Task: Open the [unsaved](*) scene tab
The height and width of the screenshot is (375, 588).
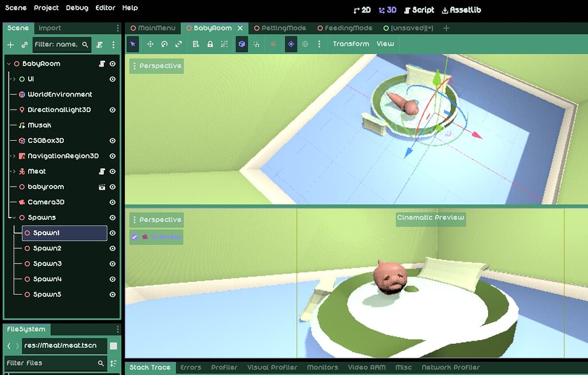Action: point(408,28)
